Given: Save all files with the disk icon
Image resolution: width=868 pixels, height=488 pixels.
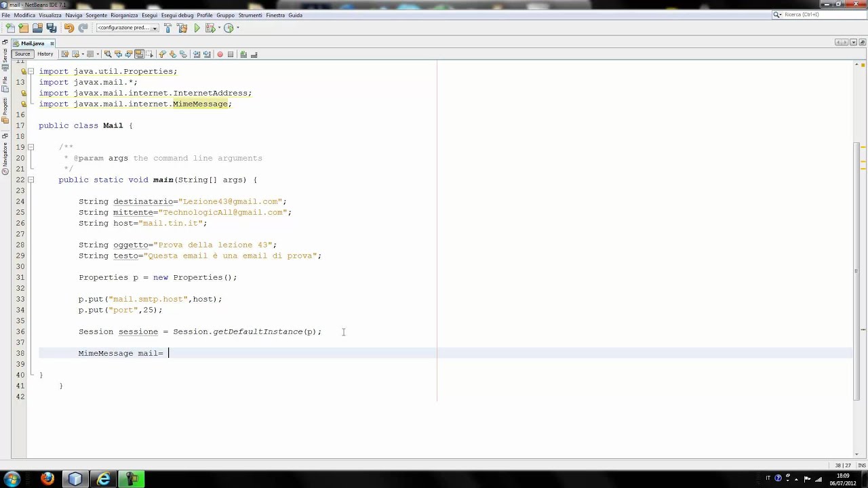Looking at the screenshot, I should 52,28.
